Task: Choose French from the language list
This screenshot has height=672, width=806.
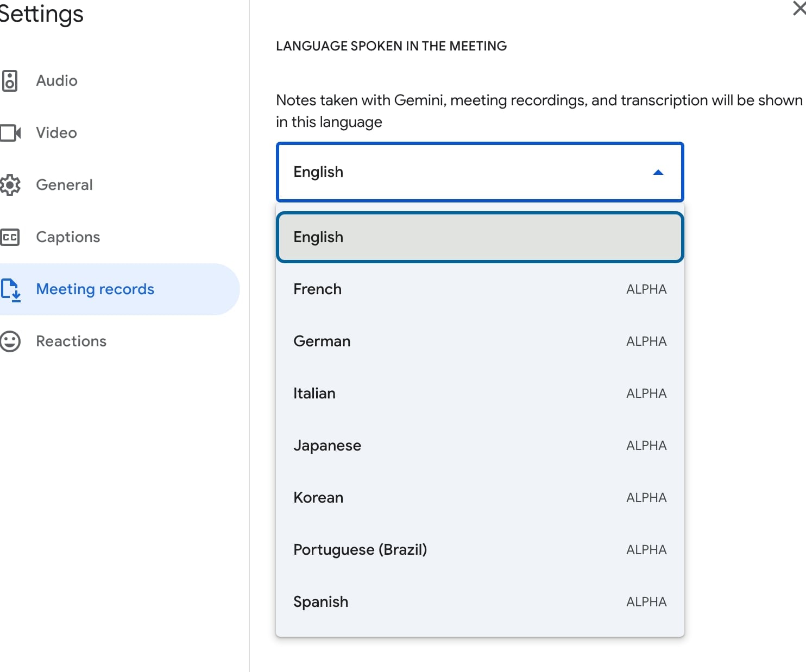Action: click(x=480, y=289)
